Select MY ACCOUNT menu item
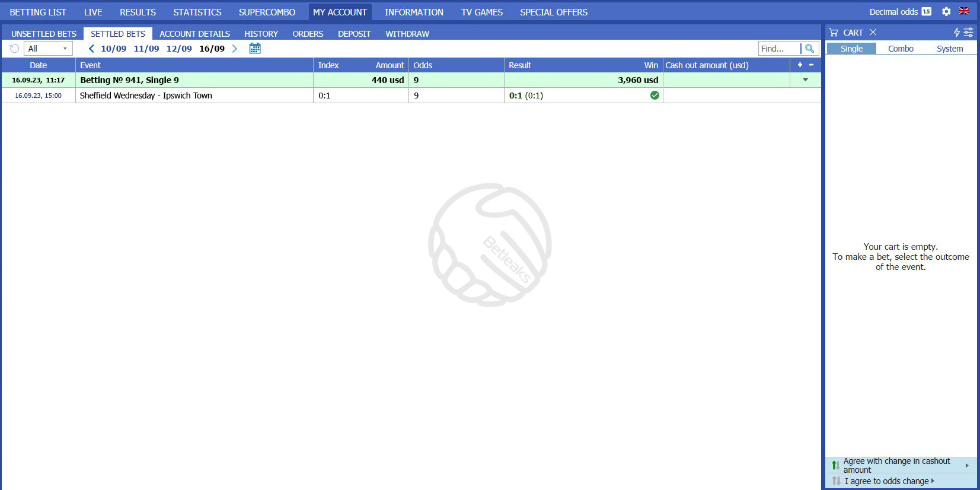The height and width of the screenshot is (490, 980). point(340,12)
